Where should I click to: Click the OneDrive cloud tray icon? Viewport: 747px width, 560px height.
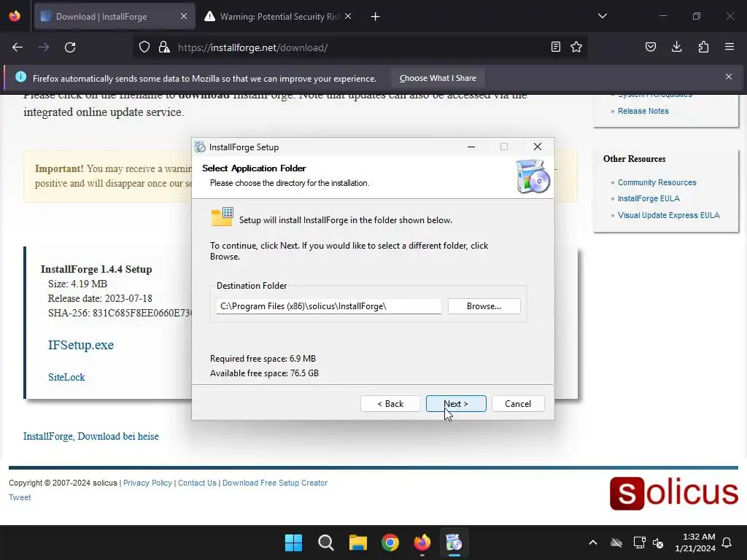[x=616, y=542]
